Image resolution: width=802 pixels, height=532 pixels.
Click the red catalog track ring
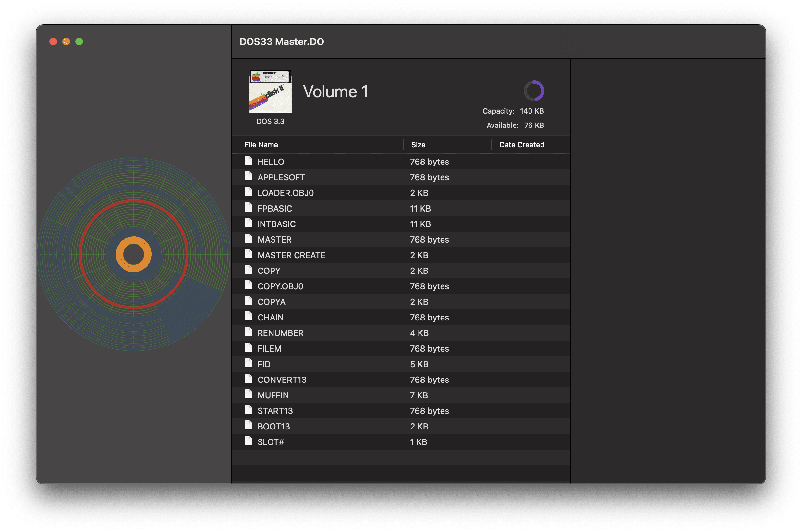pyautogui.click(x=134, y=201)
